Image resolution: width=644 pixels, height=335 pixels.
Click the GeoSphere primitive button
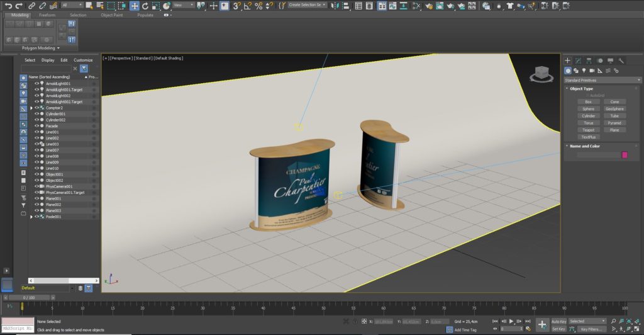click(x=614, y=108)
